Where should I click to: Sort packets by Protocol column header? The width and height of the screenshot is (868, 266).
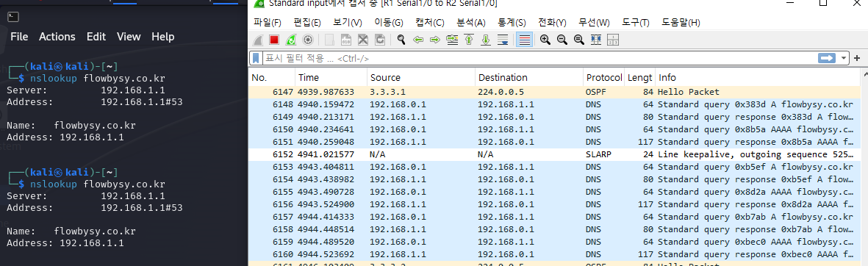coord(604,77)
